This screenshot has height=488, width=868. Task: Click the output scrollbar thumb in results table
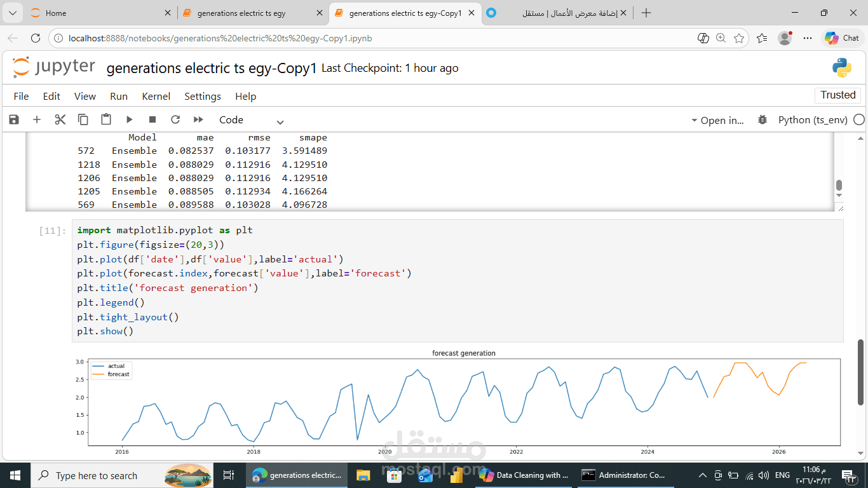tap(839, 186)
